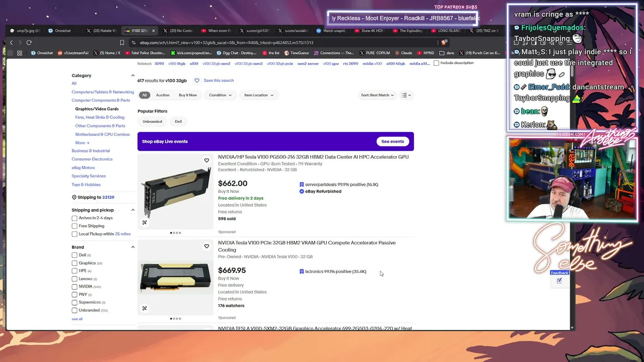Close the V100 32GB browser tab
Screen dimensions: 644x362
tap(153, 31)
